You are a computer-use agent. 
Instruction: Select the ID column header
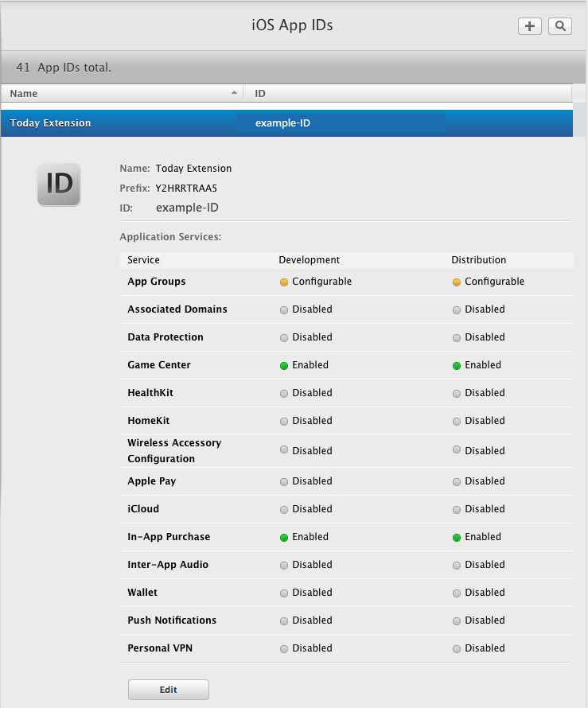point(259,93)
